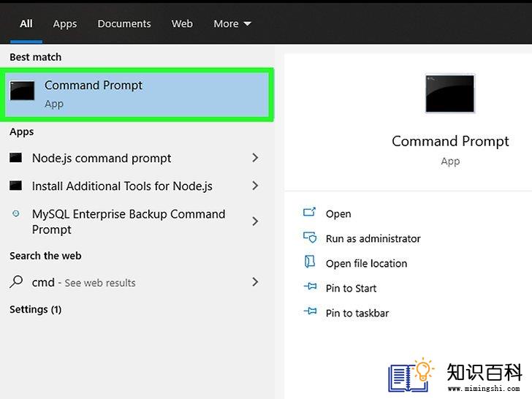Switch to the Apps tab
532x399 pixels.
[65, 23]
